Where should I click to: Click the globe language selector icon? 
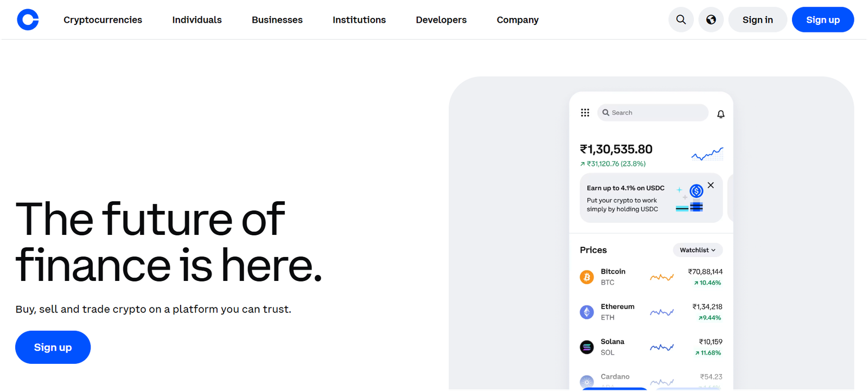coord(711,20)
